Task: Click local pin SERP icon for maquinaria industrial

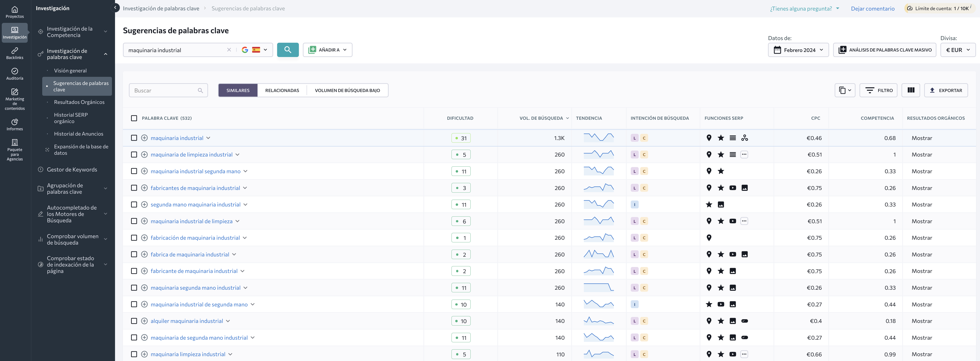Action: point(709,138)
